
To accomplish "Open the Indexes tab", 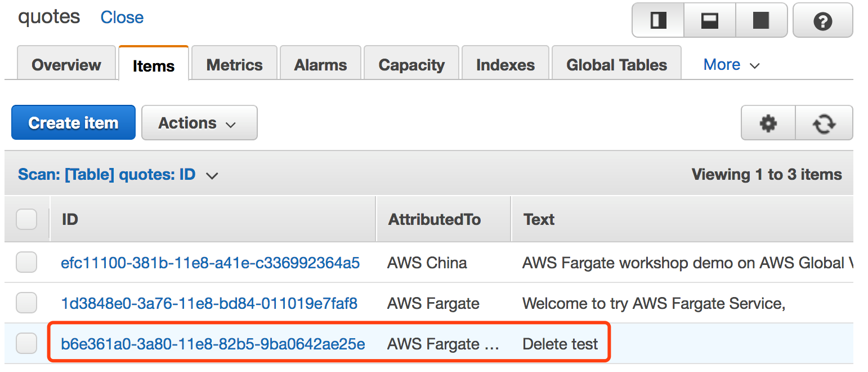I will pos(505,65).
